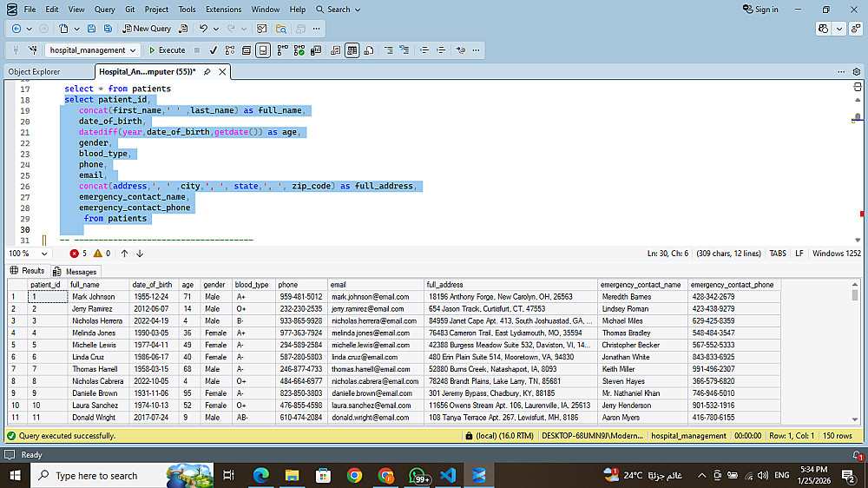Open Visual Studio Code from taskbar
This screenshot has height=488, width=868.
(x=448, y=475)
